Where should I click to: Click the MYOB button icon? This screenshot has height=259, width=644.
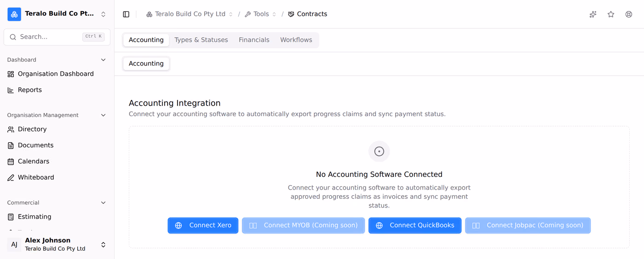point(253,225)
